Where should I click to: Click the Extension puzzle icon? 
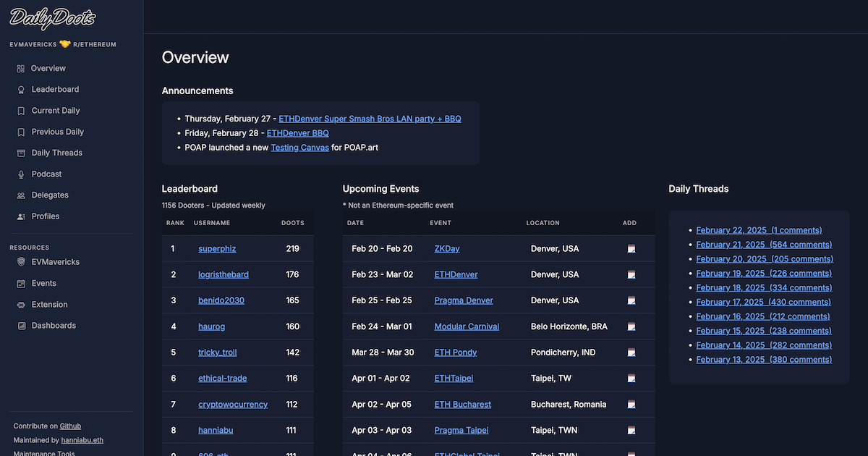(x=21, y=305)
